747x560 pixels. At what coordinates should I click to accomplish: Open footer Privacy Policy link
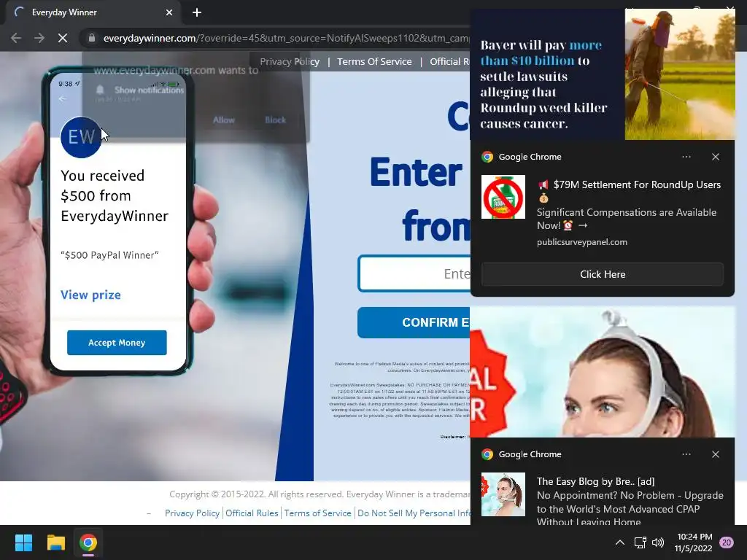coord(192,513)
